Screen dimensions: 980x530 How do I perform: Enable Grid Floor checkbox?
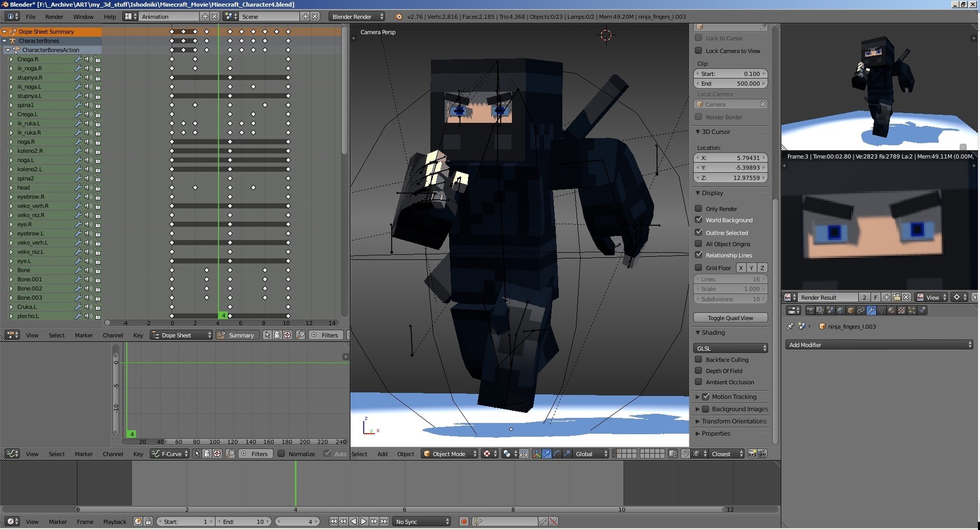click(698, 268)
